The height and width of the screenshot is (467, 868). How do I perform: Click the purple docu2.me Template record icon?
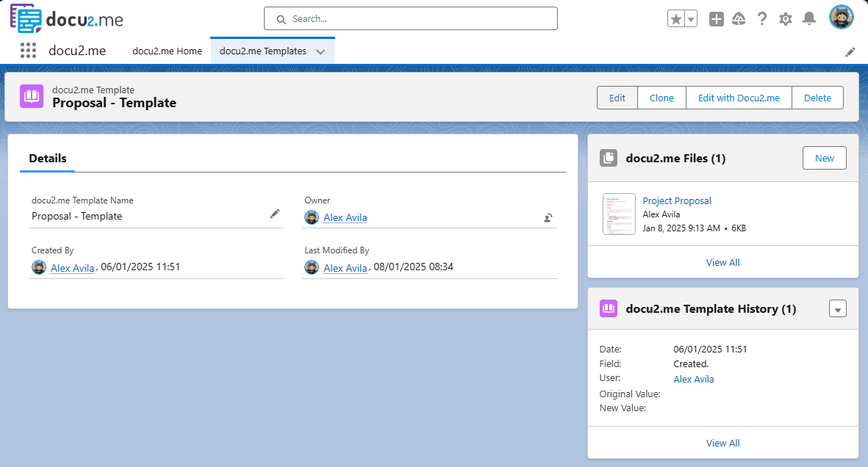point(32,96)
